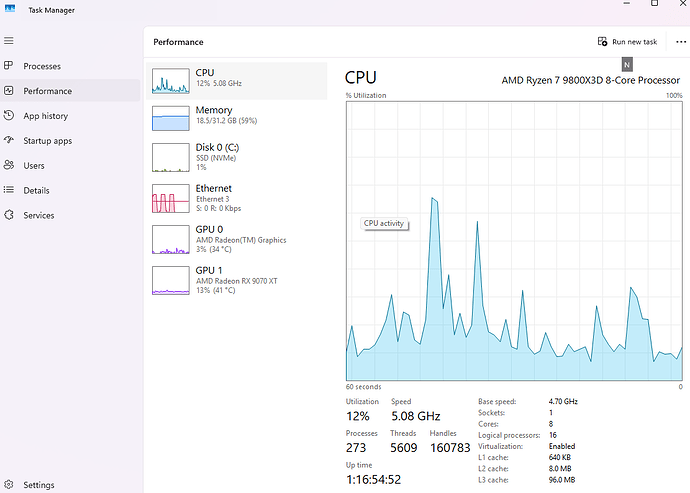The image size is (690, 493).
Task: Click the Startup apps icon
Action: (9, 141)
